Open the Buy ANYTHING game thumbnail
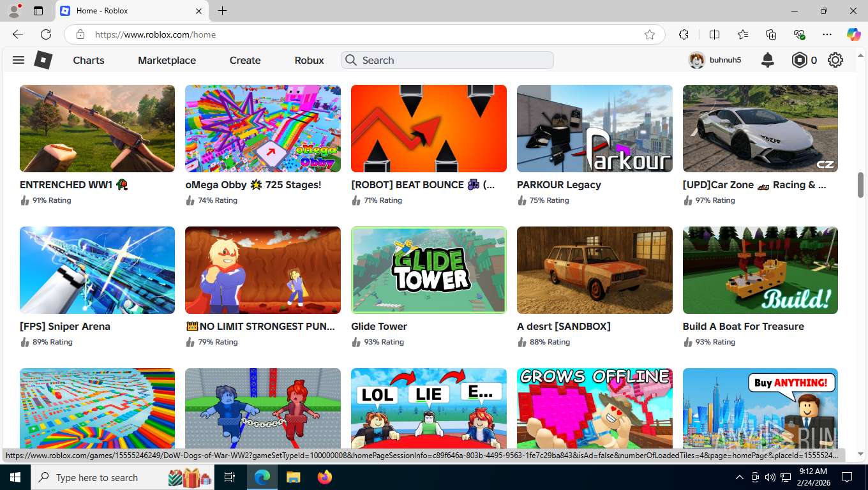Image resolution: width=868 pixels, height=490 pixels. [760, 408]
